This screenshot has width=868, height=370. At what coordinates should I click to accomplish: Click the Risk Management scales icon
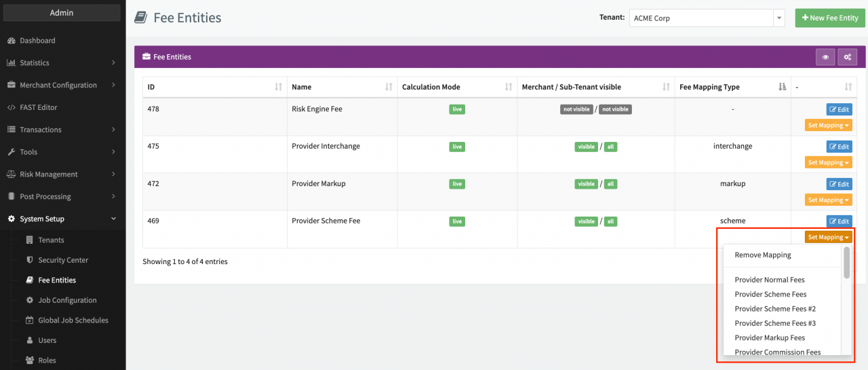[12, 174]
